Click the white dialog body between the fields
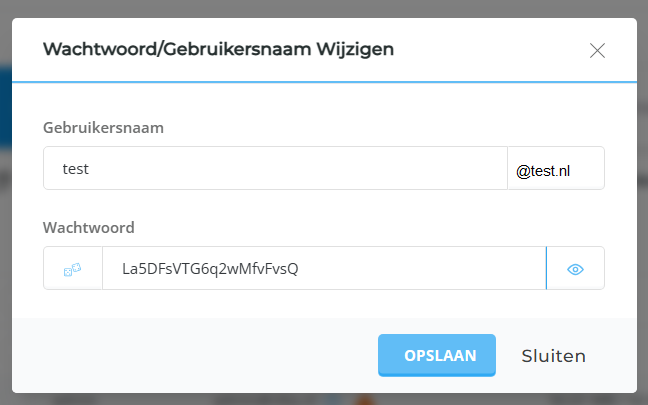Viewport: 648px width, 405px height. 324,209
